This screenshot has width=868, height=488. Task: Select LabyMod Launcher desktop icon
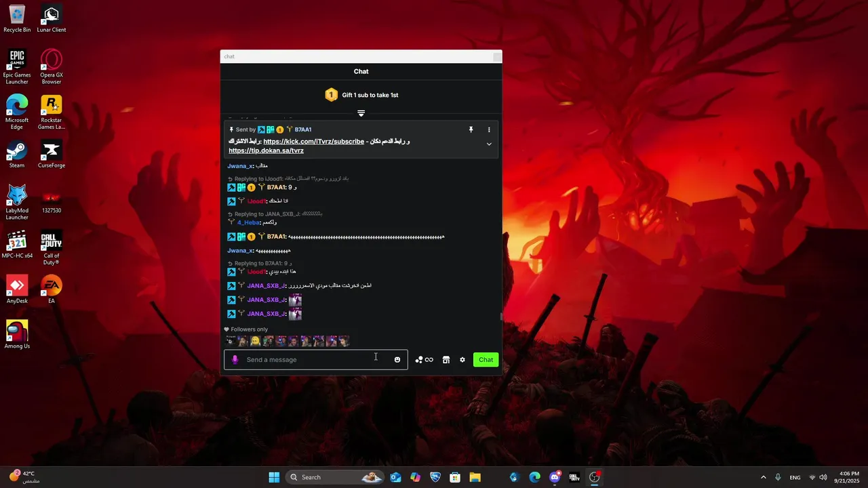[x=17, y=202]
